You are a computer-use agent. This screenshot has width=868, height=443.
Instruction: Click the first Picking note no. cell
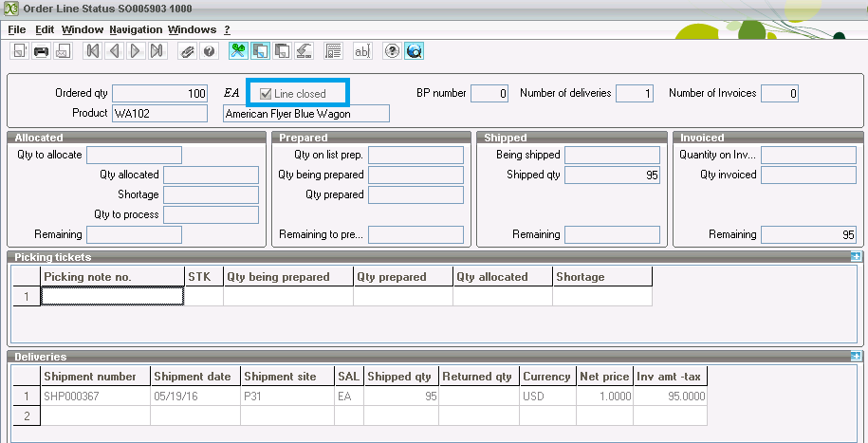[112, 296]
